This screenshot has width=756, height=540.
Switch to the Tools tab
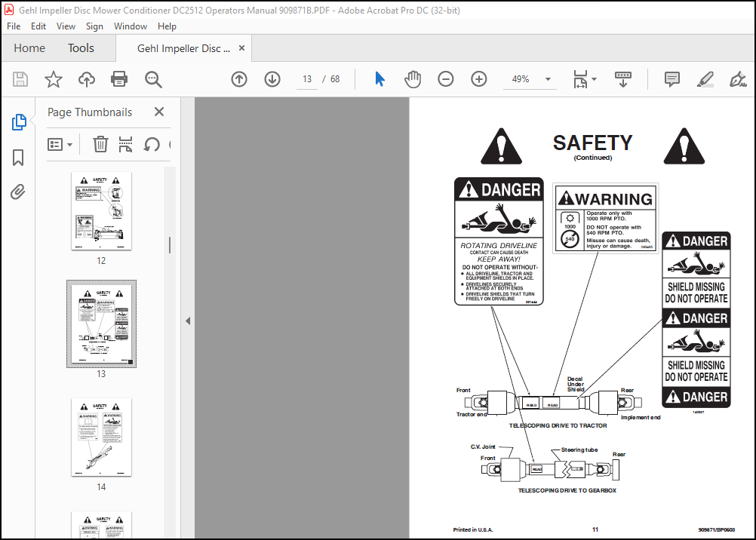[81, 48]
